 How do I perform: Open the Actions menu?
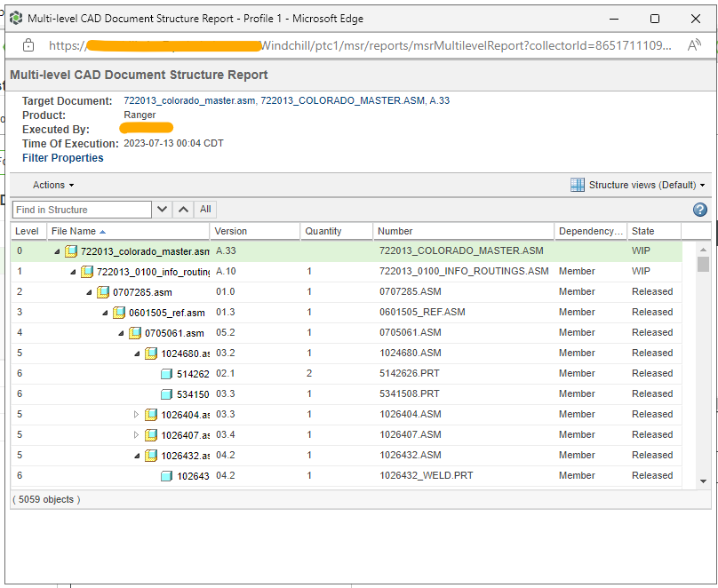52,185
